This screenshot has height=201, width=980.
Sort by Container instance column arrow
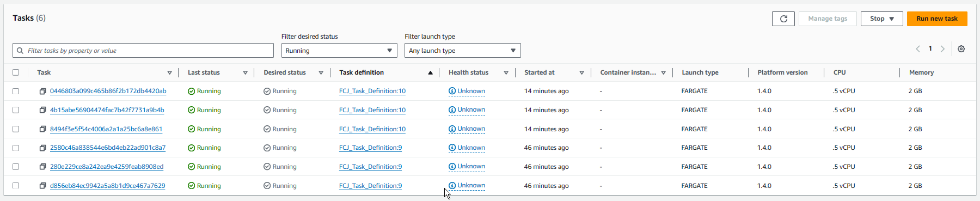click(663, 72)
